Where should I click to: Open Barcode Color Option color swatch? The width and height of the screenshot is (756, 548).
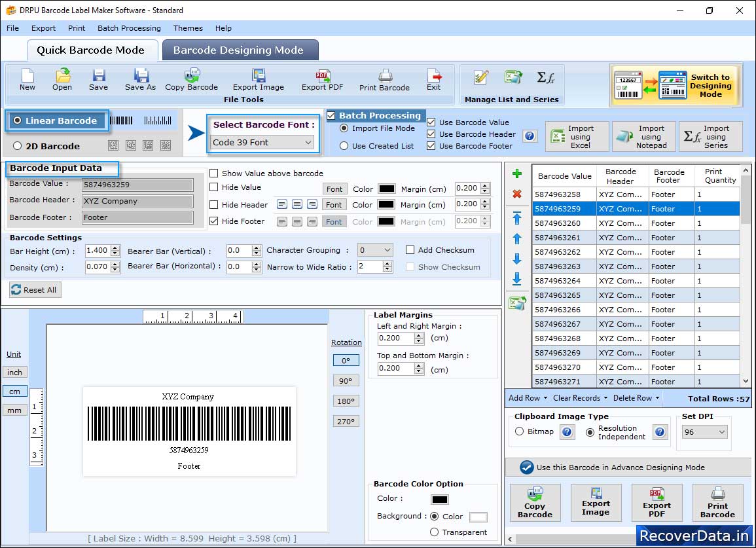[x=440, y=500]
